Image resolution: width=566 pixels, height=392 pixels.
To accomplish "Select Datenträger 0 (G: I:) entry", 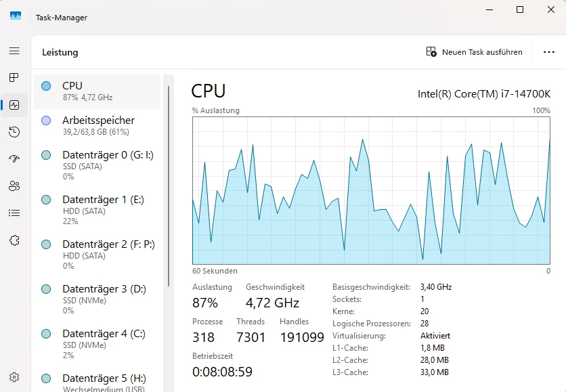I will pos(97,165).
